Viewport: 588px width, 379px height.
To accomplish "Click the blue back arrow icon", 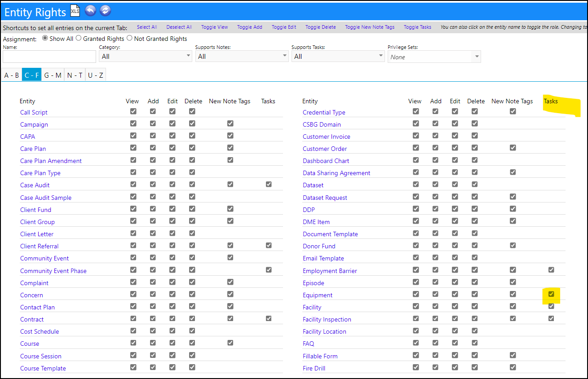I will [x=91, y=11].
